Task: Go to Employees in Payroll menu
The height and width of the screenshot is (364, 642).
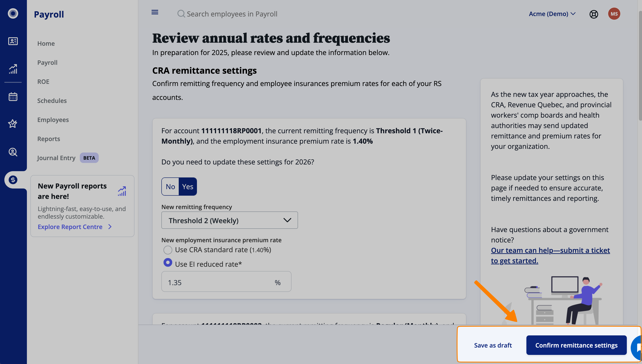Action: (53, 120)
